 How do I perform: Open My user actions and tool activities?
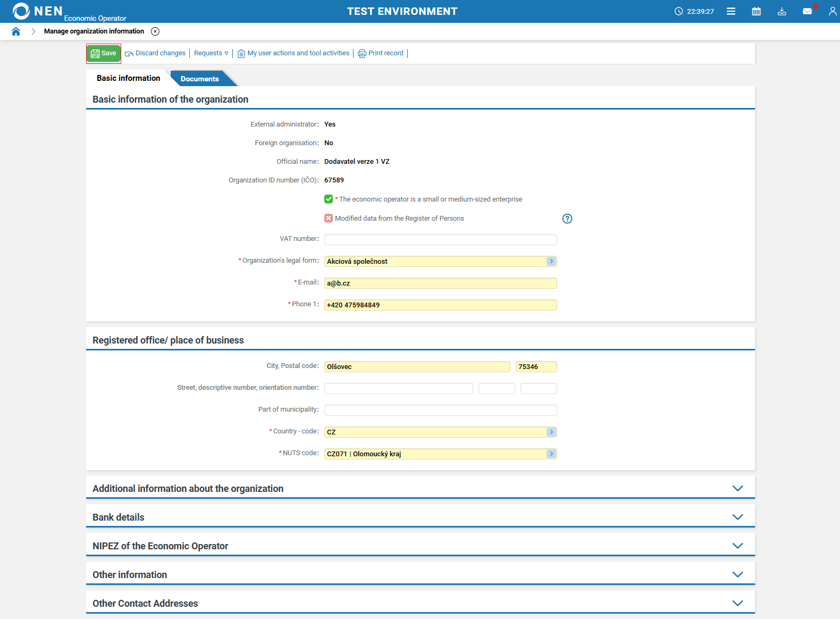293,53
